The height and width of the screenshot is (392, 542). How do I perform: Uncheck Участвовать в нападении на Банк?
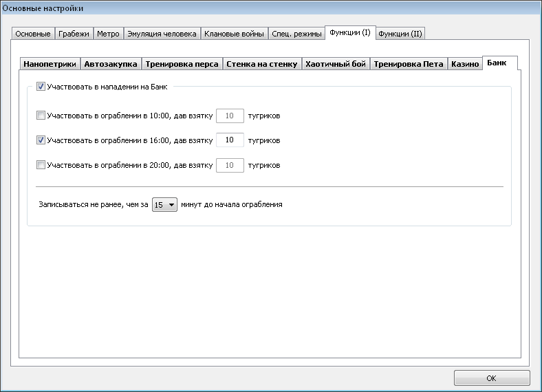coord(41,87)
